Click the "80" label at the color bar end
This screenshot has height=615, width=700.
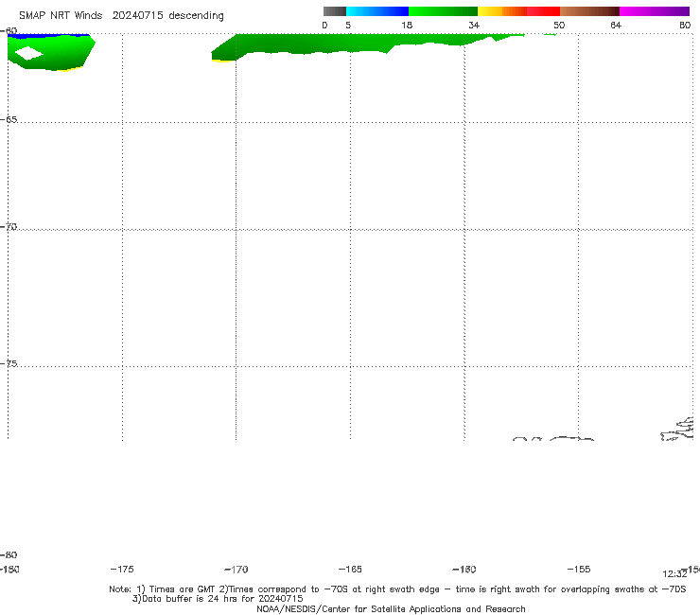tap(685, 25)
